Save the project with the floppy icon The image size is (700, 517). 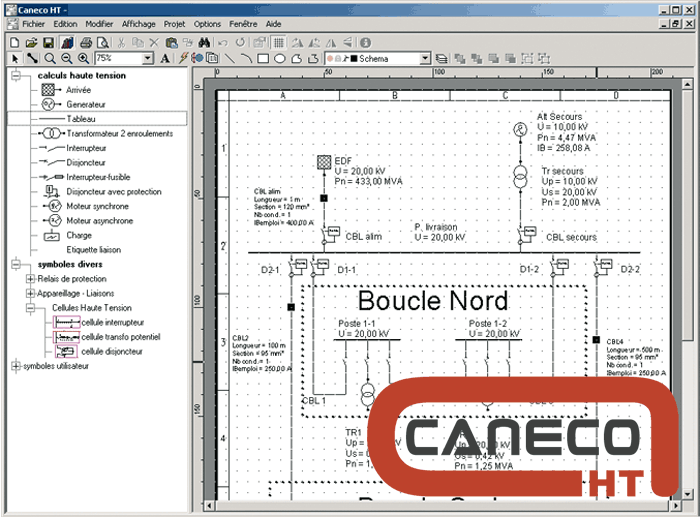[x=48, y=43]
